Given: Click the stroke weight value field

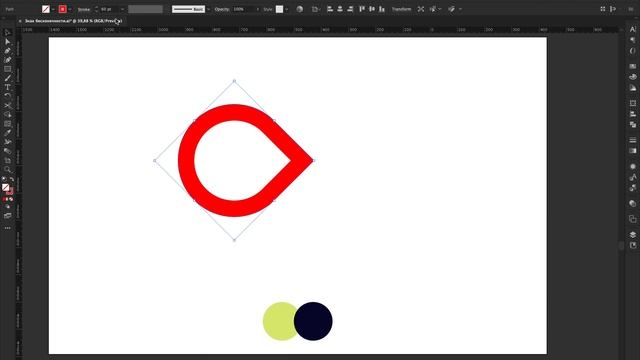Looking at the screenshot, I should (x=109, y=9).
